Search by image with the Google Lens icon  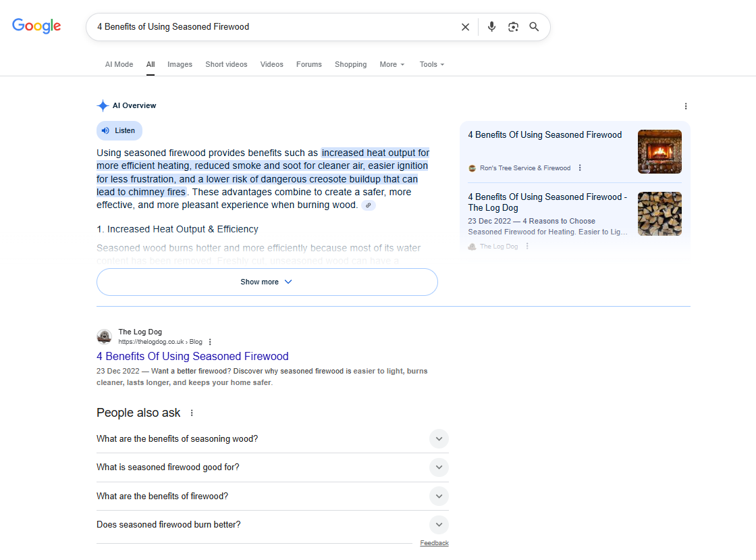point(513,26)
